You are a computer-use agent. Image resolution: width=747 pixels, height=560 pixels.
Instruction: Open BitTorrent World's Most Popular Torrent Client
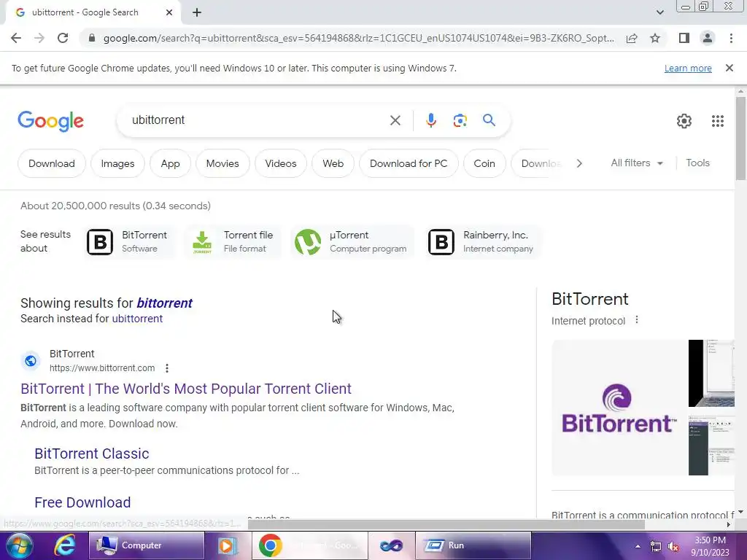(x=186, y=389)
